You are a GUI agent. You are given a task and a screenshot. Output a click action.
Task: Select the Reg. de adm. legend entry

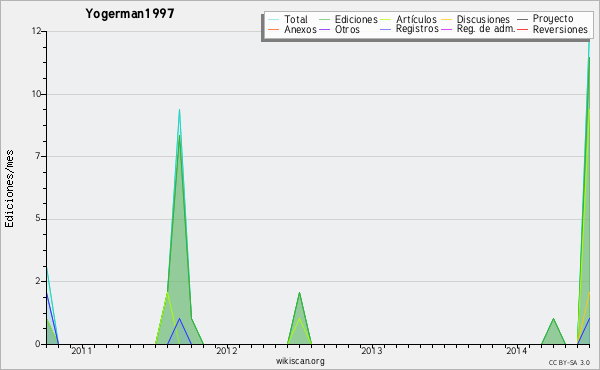486,29
